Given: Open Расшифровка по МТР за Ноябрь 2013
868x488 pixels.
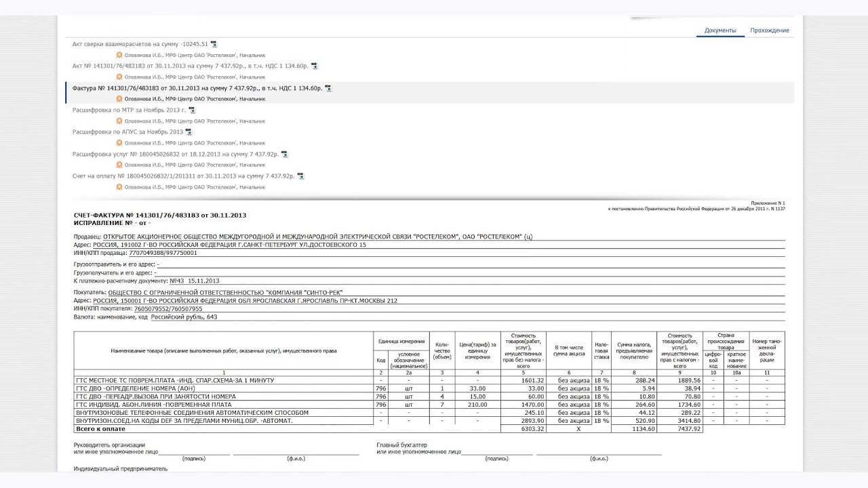Looking at the screenshot, I should [129, 110].
